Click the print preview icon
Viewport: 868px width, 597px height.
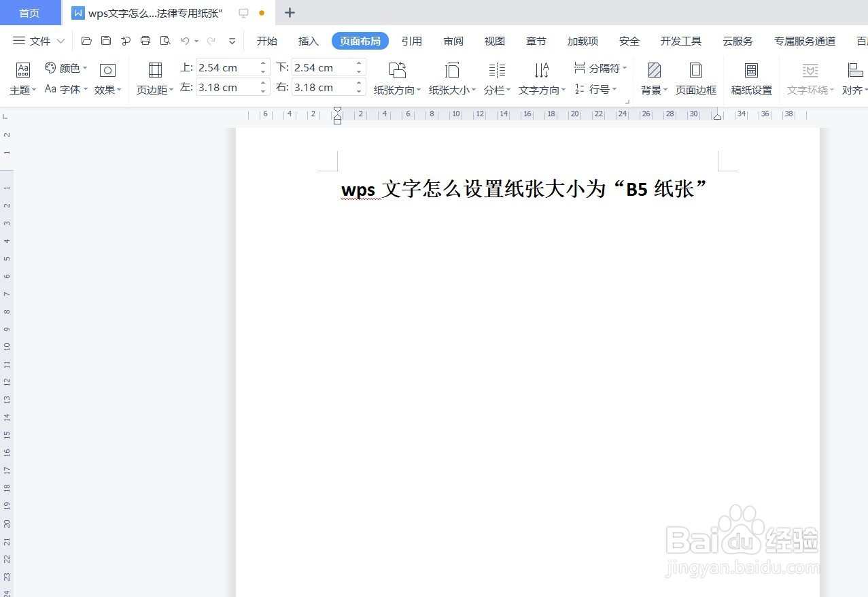165,41
